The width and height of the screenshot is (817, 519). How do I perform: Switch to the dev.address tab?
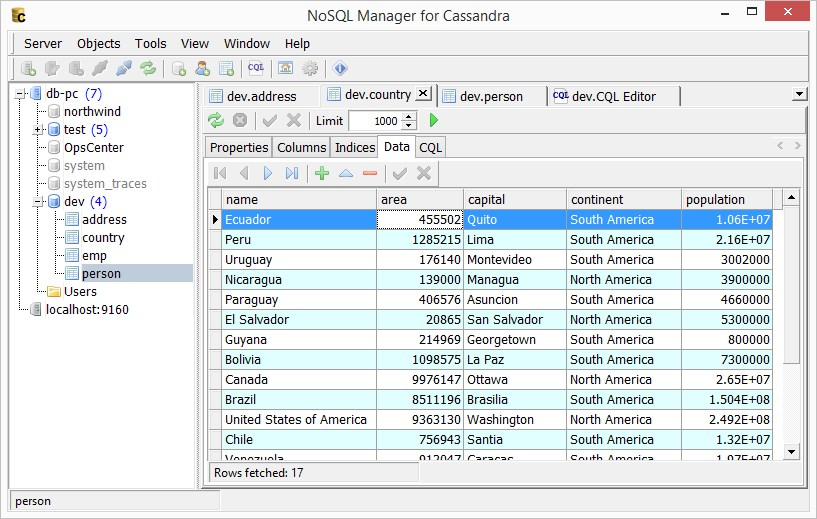coord(261,96)
